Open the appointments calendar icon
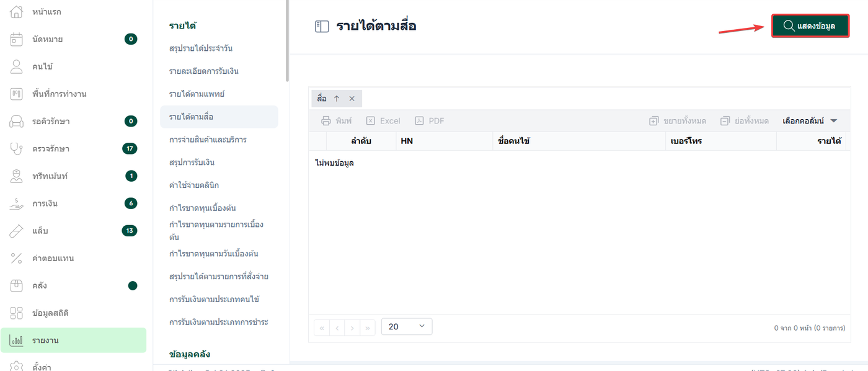 (17, 39)
